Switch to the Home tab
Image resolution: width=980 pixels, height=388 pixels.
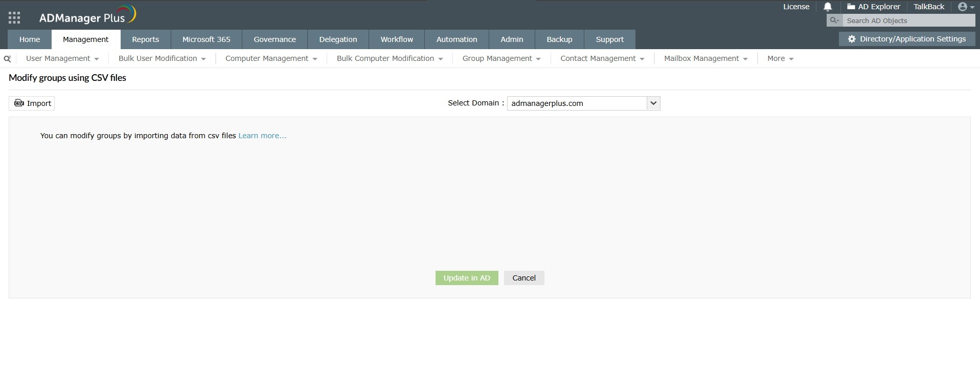pos(30,39)
